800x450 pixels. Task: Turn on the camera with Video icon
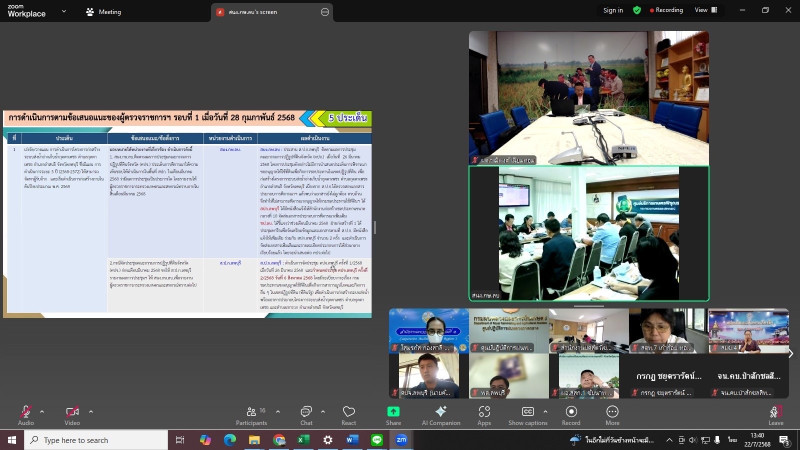[71, 412]
